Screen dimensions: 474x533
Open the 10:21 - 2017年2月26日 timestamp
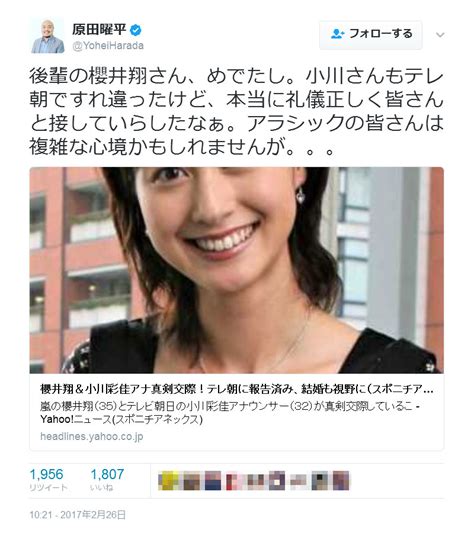click(x=78, y=515)
